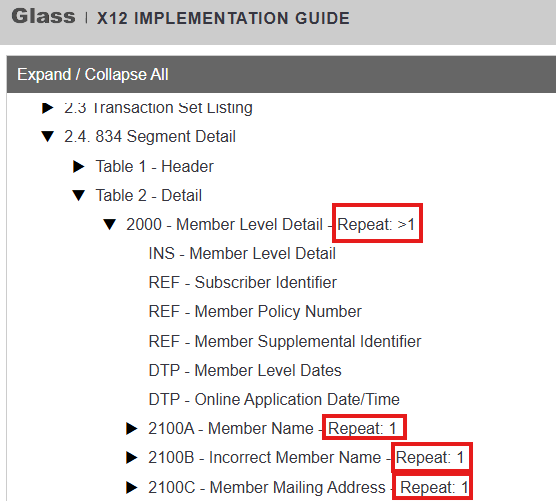The image size is (556, 501).
Task: Open INS - Member Level Detail segment
Action: tap(242, 254)
